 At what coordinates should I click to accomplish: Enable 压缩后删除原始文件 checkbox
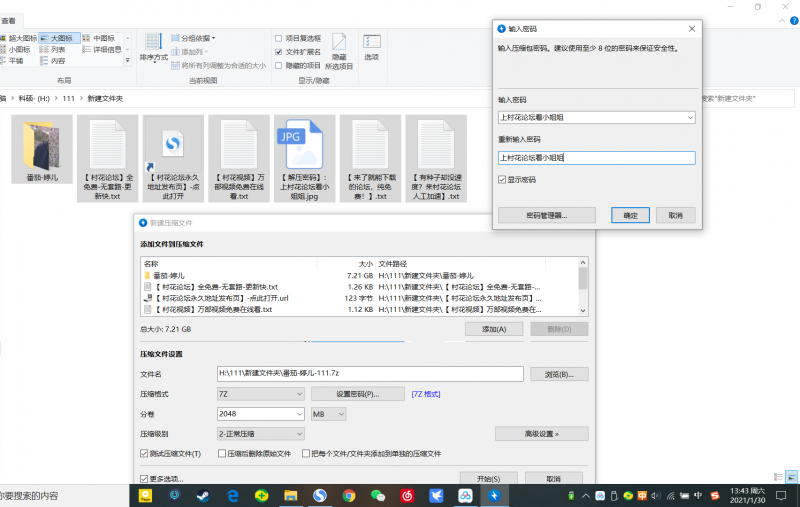point(221,453)
